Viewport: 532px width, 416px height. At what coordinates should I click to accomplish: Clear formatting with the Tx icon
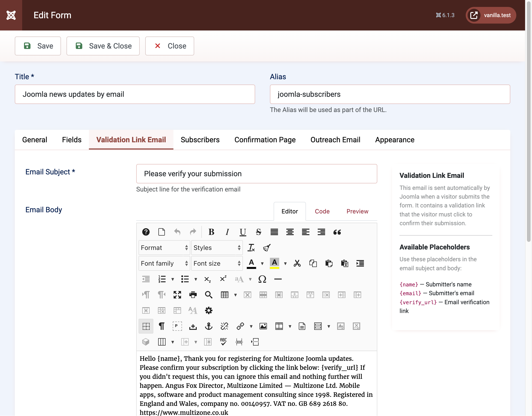[251, 248]
